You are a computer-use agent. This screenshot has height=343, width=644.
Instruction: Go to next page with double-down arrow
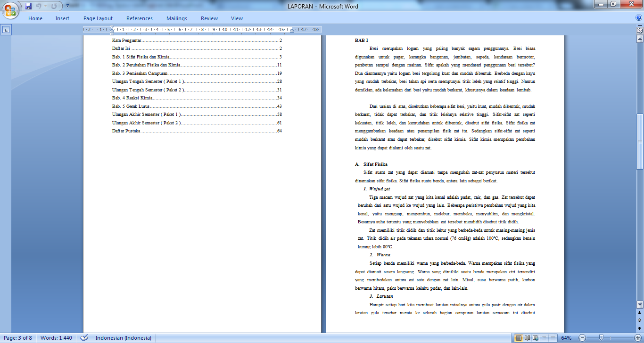tap(640, 327)
